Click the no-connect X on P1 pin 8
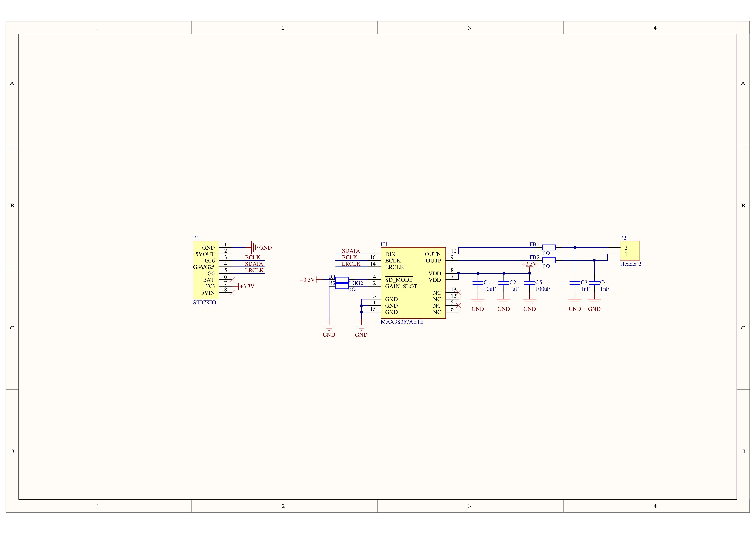The image size is (756, 534). tap(232, 293)
